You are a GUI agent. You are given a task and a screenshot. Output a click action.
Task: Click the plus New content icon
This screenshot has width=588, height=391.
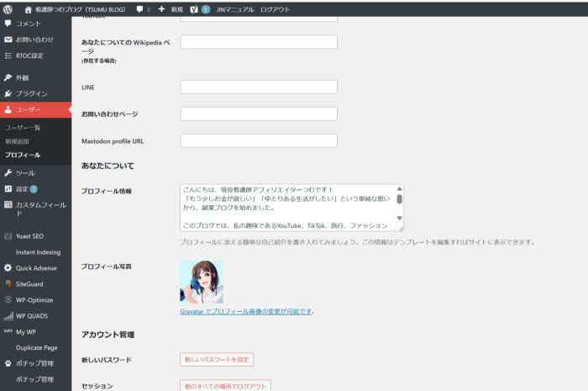click(161, 9)
